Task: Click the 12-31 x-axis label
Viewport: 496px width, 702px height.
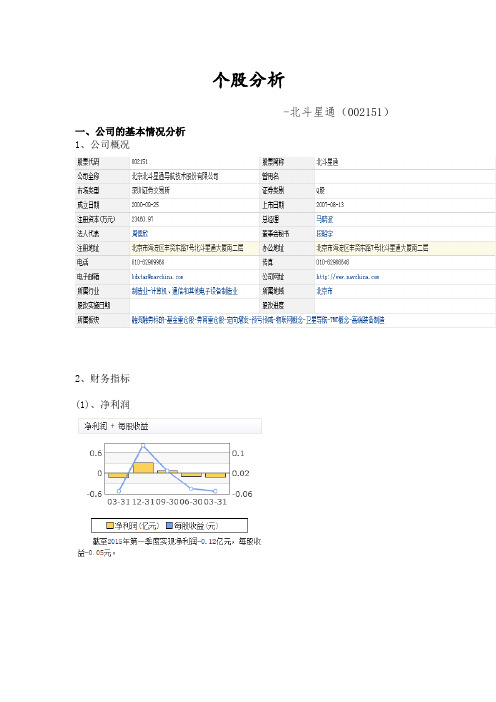Action: pyautogui.click(x=143, y=502)
